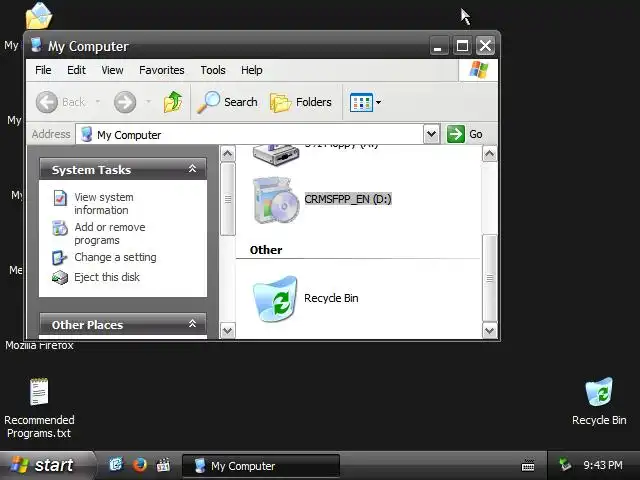This screenshot has width=640, height=480.
Task: Open the Search pane
Action: coord(227,102)
